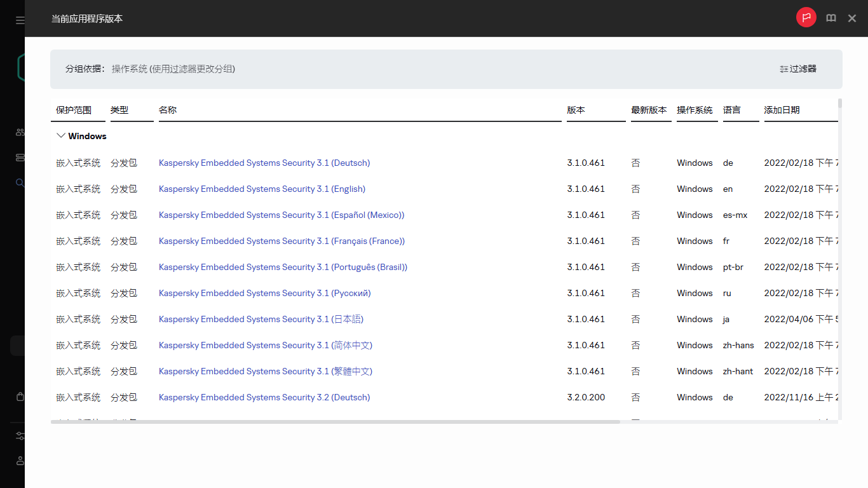Screen dimensions: 868x488
Task: Open the help book icon
Action: click(x=831, y=18)
